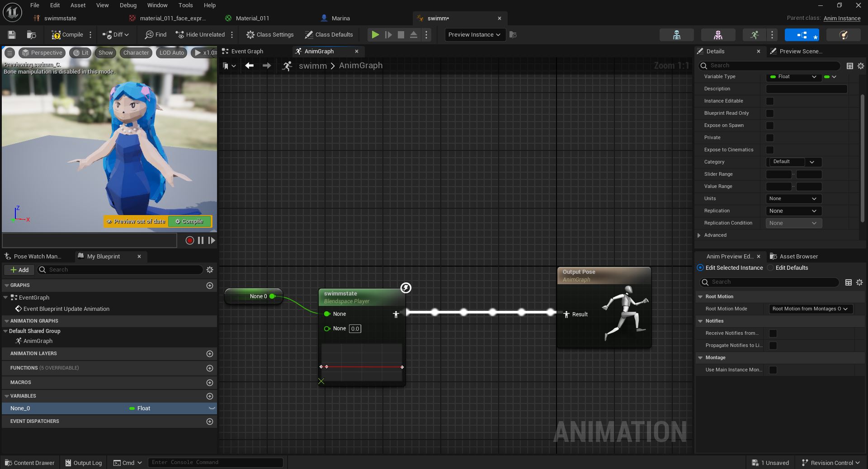Image resolution: width=868 pixels, height=469 pixels.
Task: Toggle Instance Editable checkbox
Action: point(770,101)
